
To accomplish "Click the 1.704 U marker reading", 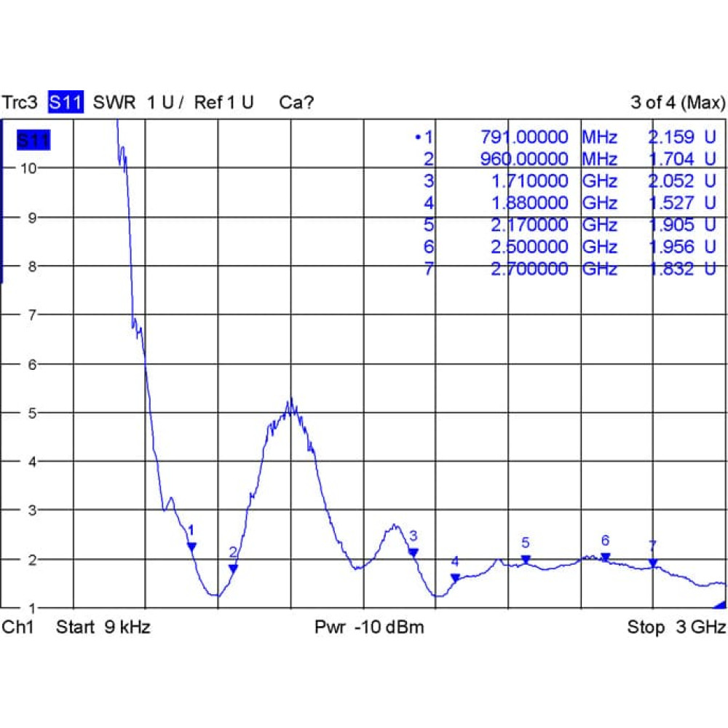I will click(682, 159).
